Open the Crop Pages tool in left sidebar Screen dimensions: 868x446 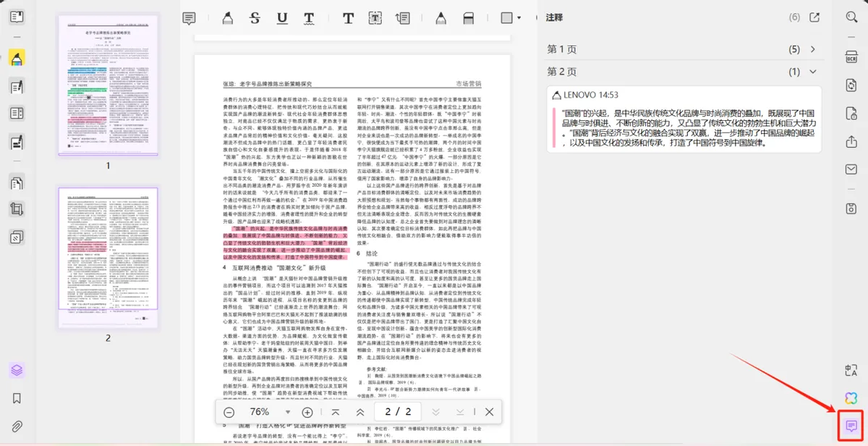coord(17,209)
